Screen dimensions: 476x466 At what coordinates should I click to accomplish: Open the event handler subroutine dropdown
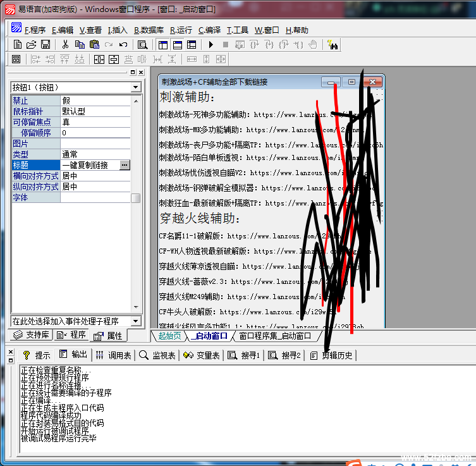pos(135,321)
